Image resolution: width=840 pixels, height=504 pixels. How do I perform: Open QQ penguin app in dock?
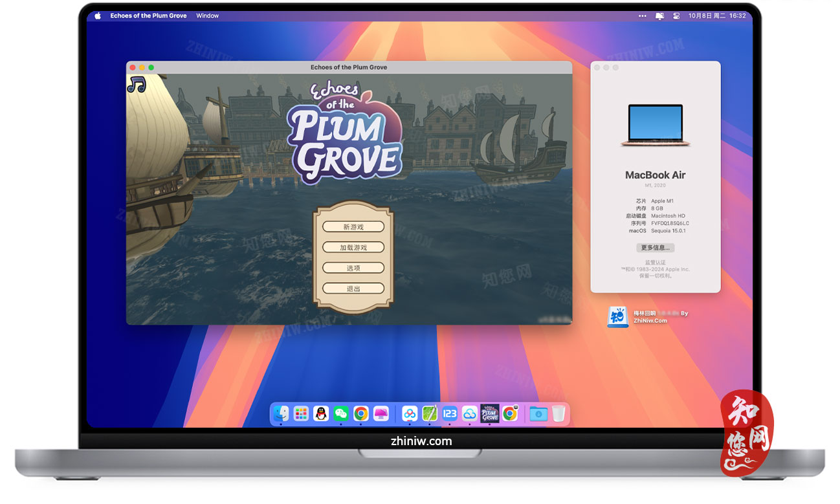click(321, 413)
